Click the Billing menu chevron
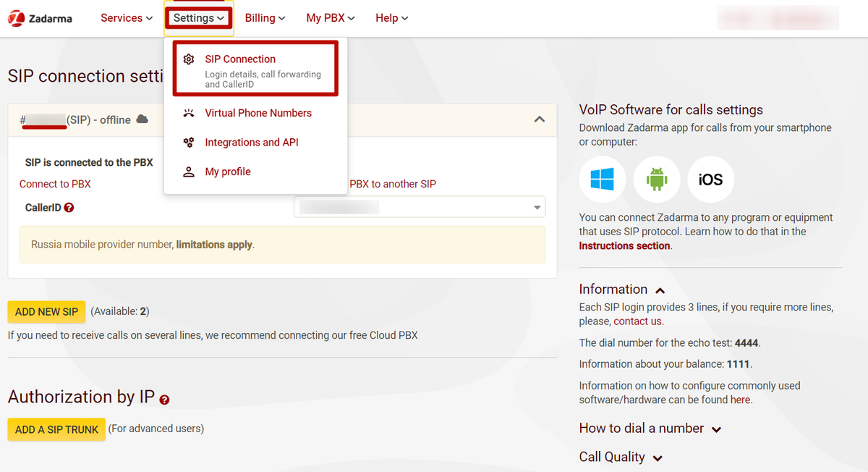The width and height of the screenshot is (868, 472). (x=281, y=19)
